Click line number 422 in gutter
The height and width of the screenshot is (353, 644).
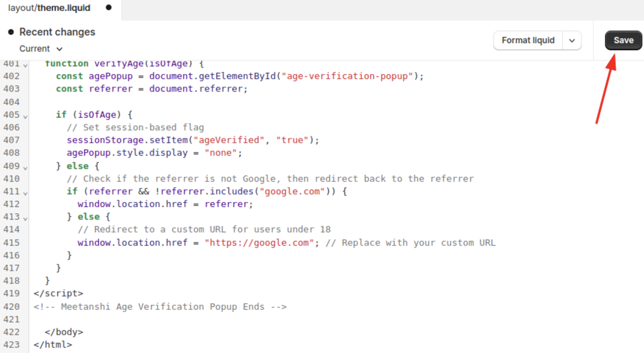pyautogui.click(x=11, y=332)
